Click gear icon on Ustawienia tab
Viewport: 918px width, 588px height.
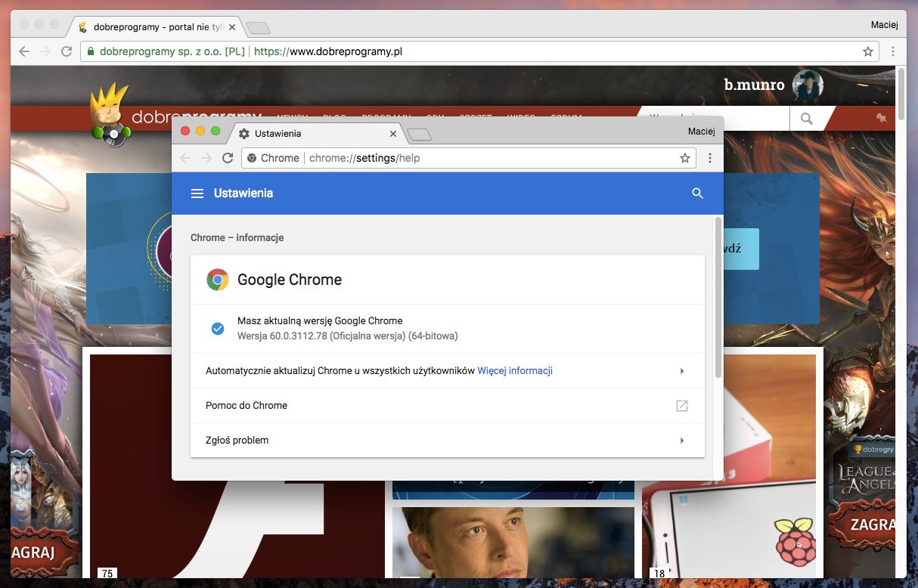pyautogui.click(x=243, y=134)
